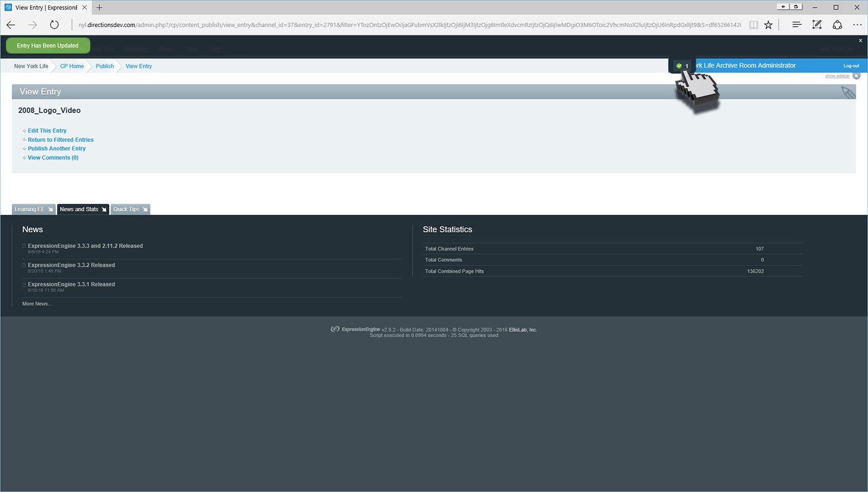Click the Log-out link

pyautogui.click(x=851, y=66)
